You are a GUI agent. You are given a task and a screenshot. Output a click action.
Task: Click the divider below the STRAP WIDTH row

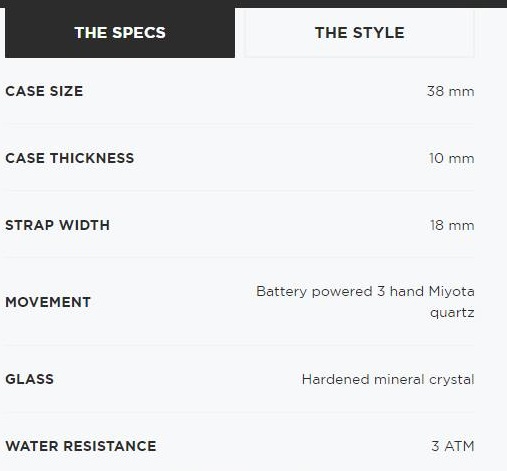point(240,257)
